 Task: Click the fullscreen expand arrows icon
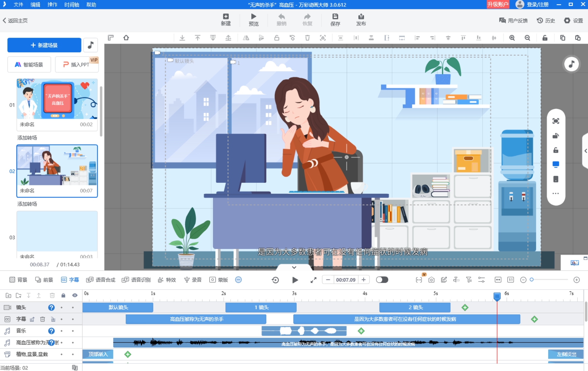pos(313,280)
